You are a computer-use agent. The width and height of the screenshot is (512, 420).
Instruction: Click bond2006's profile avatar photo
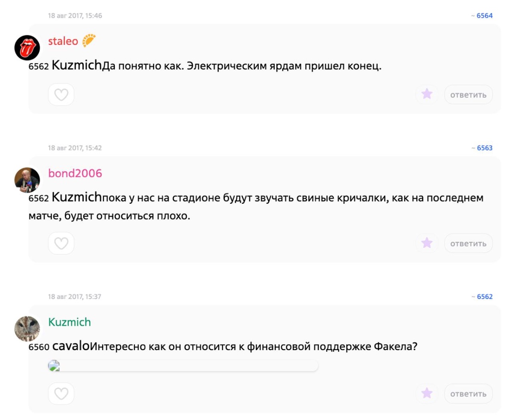pyautogui.click(x=27, y=180)
